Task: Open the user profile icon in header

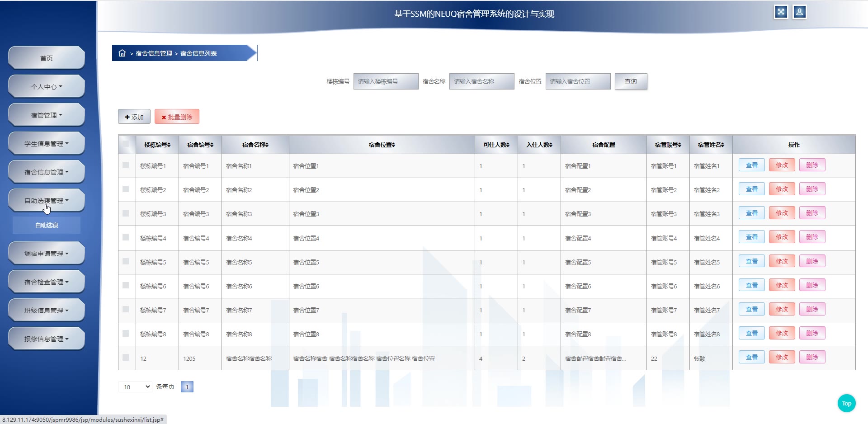Action: [799, 12]
